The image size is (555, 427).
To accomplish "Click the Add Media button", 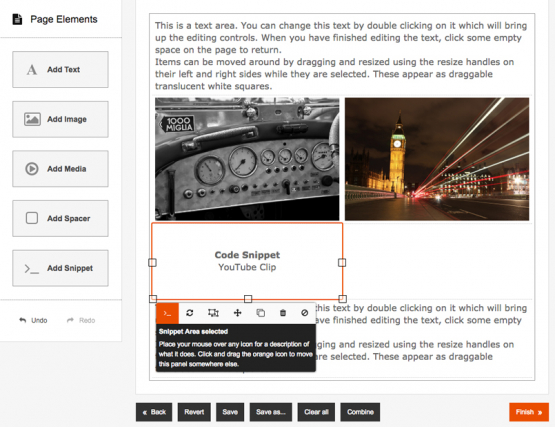I will (x=61, y=169).
